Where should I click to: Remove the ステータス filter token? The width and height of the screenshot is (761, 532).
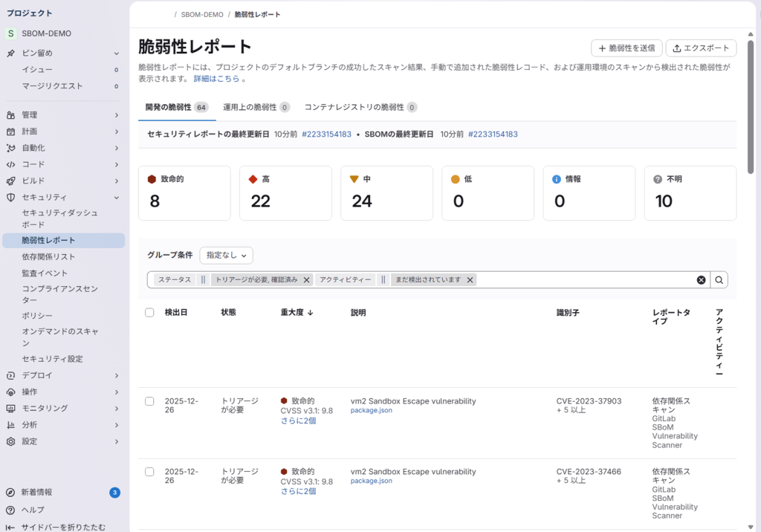click(307, 280)
